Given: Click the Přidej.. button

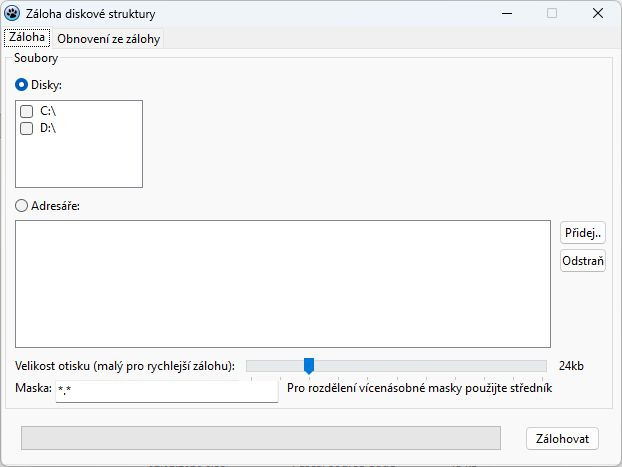Looking at the screenshot, I should 583,233.
